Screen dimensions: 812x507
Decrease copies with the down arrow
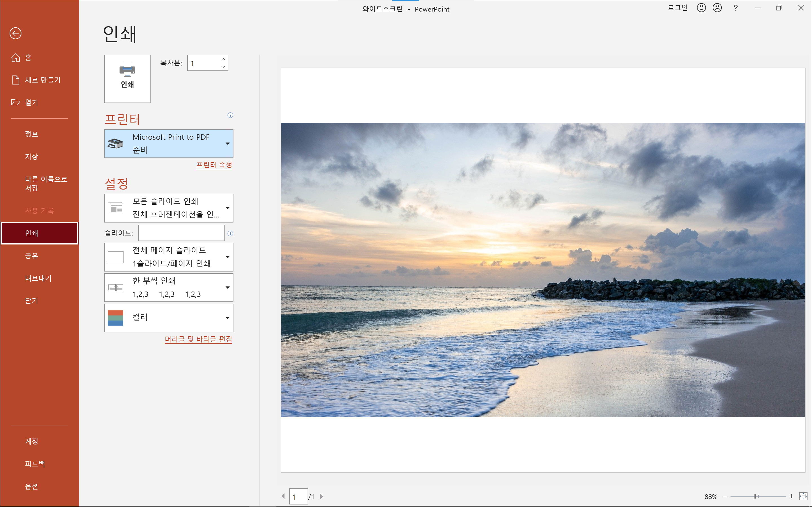click(x=223, y=67)
